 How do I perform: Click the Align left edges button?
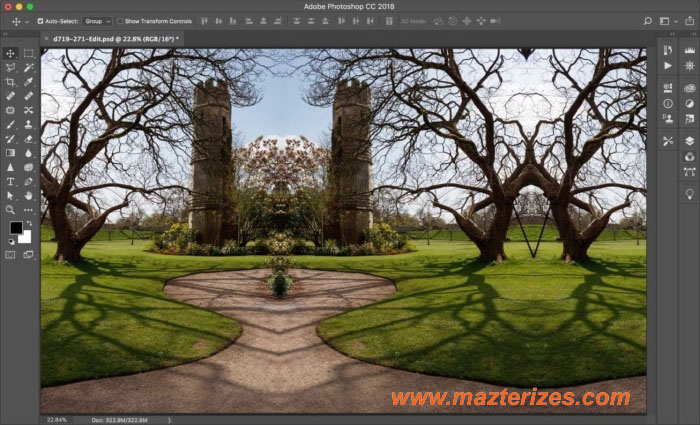tap(249, 21)
